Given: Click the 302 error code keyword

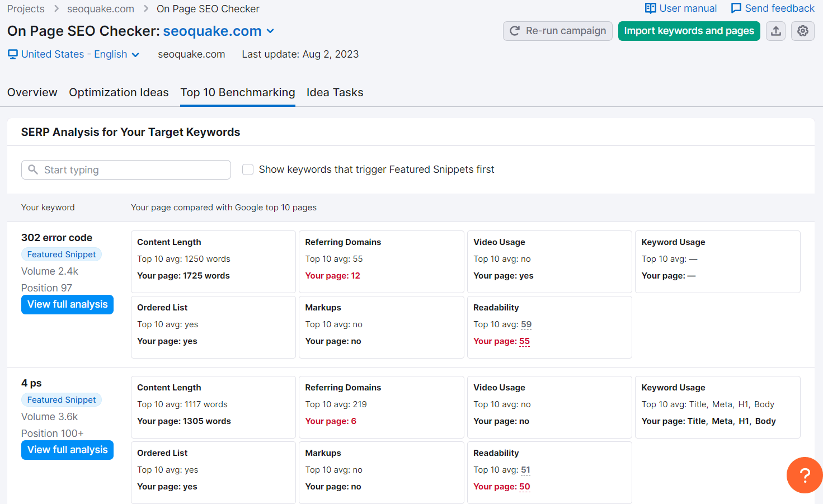Looking at the screenshot, I should click(x=57, y=238).
